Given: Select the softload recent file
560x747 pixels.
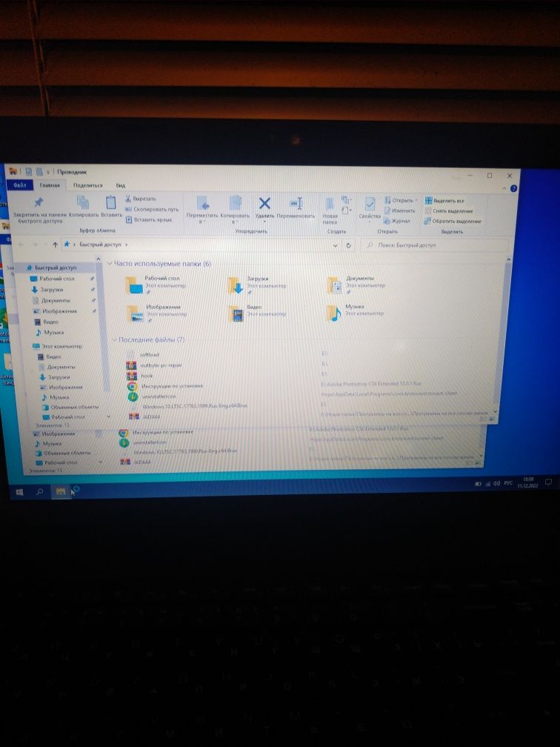Looking at the screenshot, I should point(149,354).
